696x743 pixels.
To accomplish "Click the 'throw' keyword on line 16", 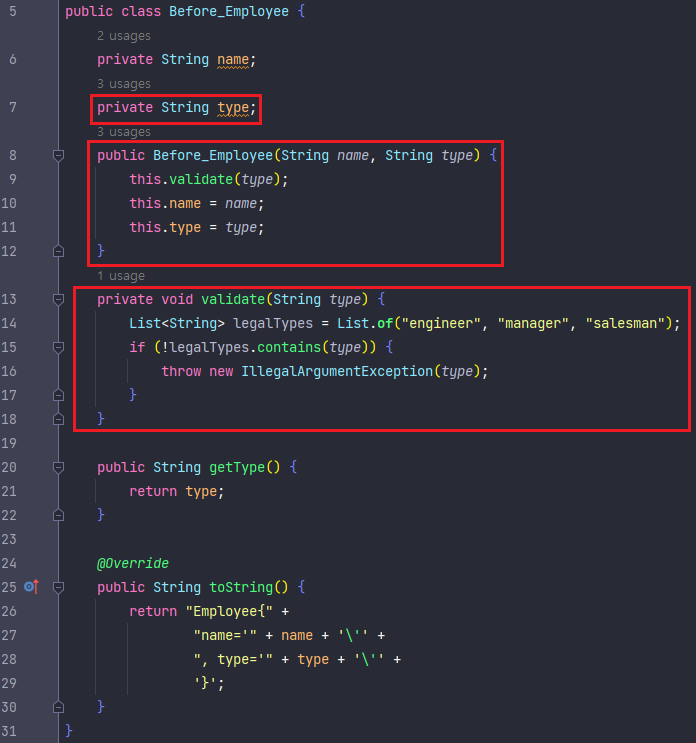I will tap(181, 372).
